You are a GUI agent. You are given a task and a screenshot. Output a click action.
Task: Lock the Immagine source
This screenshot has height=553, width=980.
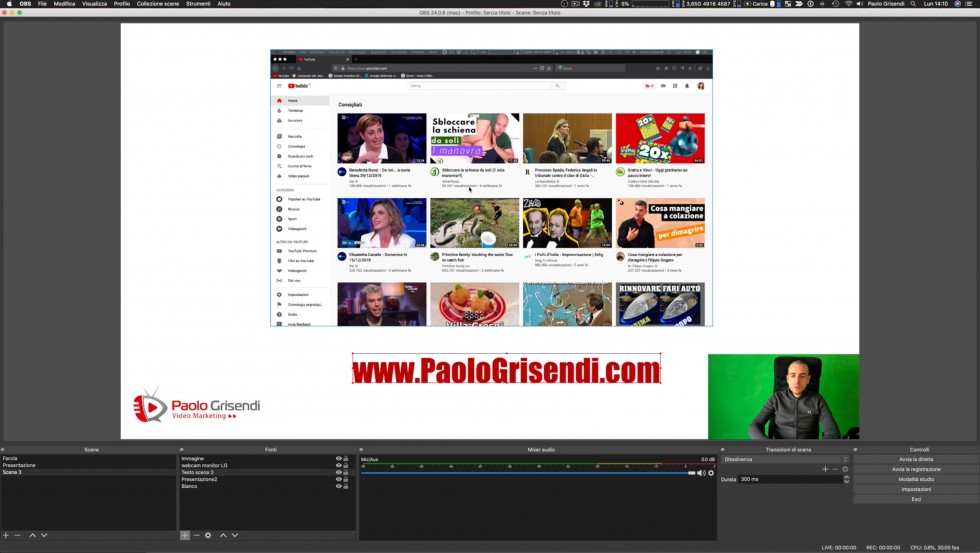pyautogui.click(x=346, y=459)
